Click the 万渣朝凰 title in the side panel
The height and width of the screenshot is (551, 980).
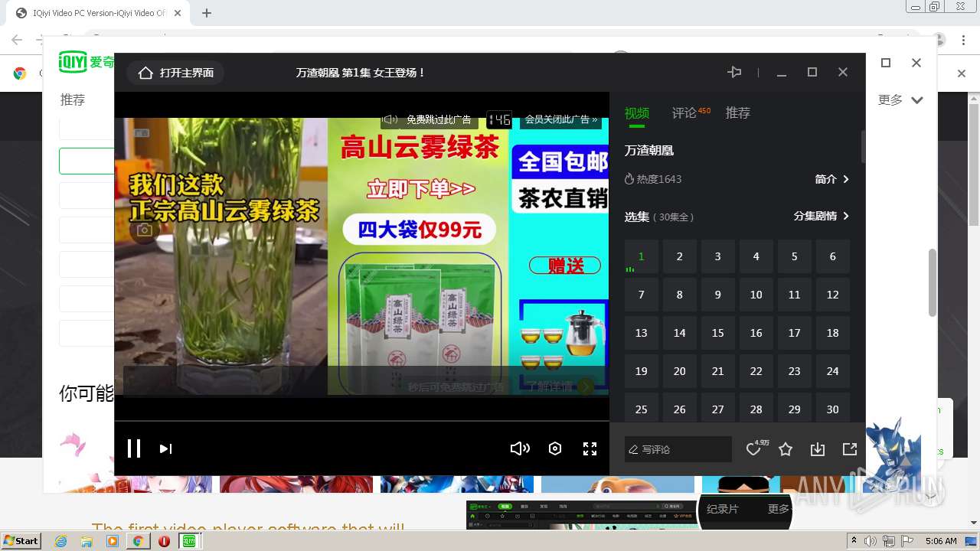tap(649, 151)
